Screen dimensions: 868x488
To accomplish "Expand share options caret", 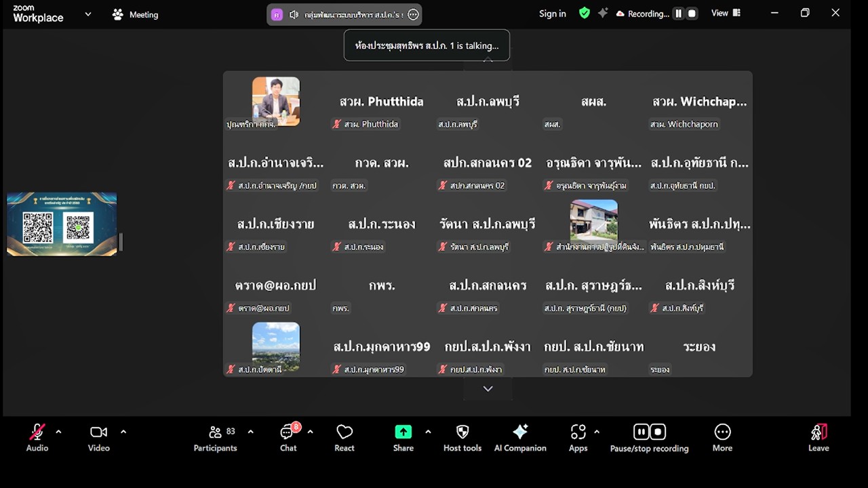I will (x=428, y=431).
